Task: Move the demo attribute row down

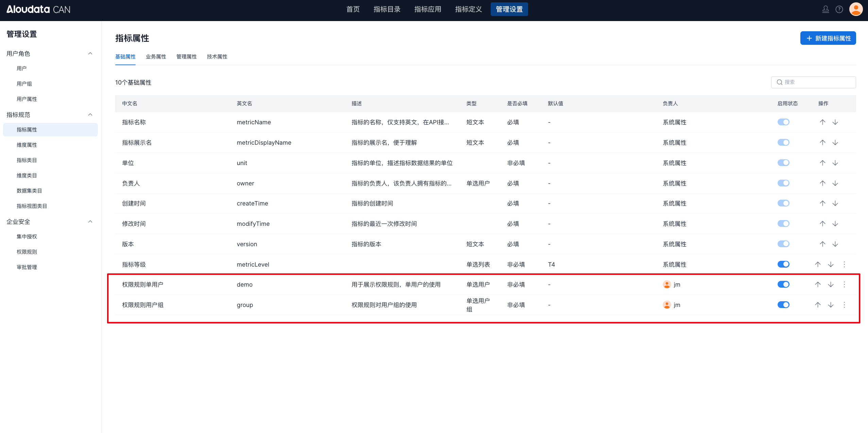Action: 831,285
